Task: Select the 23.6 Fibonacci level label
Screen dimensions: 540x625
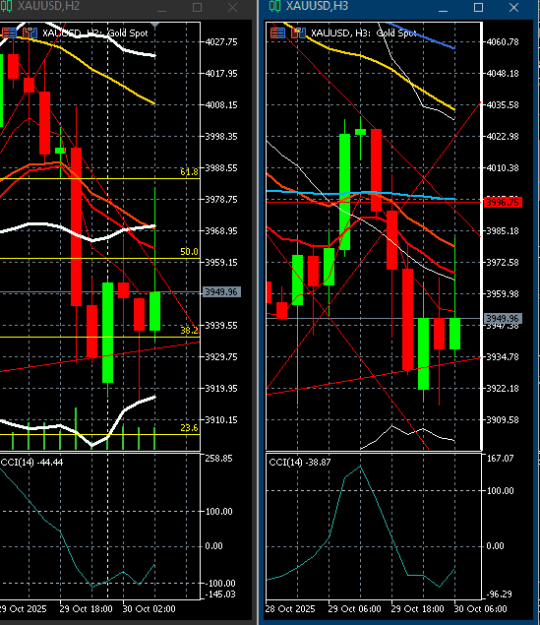Action: coord(189,428)
